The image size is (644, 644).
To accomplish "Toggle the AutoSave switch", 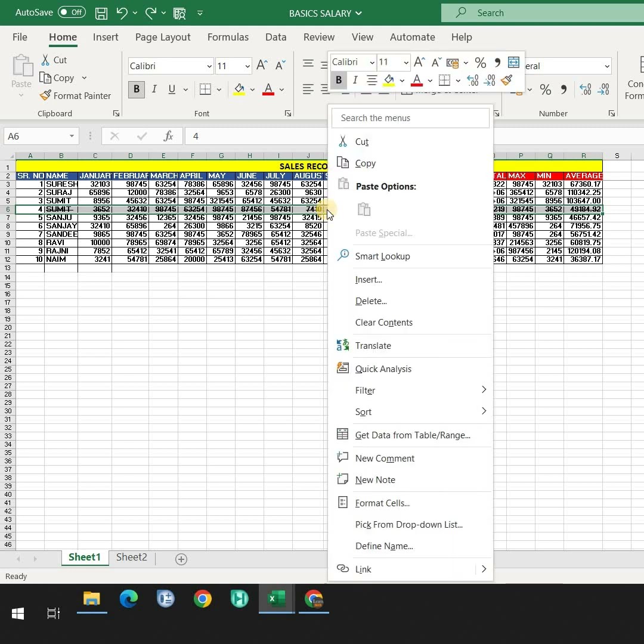I will pyautogui.click(x=72, y=13).
